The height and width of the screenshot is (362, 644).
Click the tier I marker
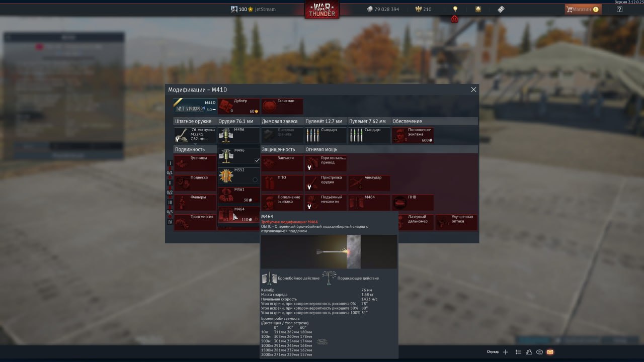pyautogui.click(x=170, y=163)
